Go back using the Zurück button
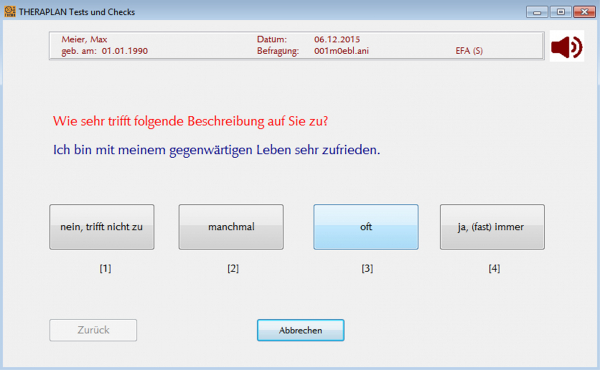Viewport: 600px width, 370px height. click(x=93, y=330)
